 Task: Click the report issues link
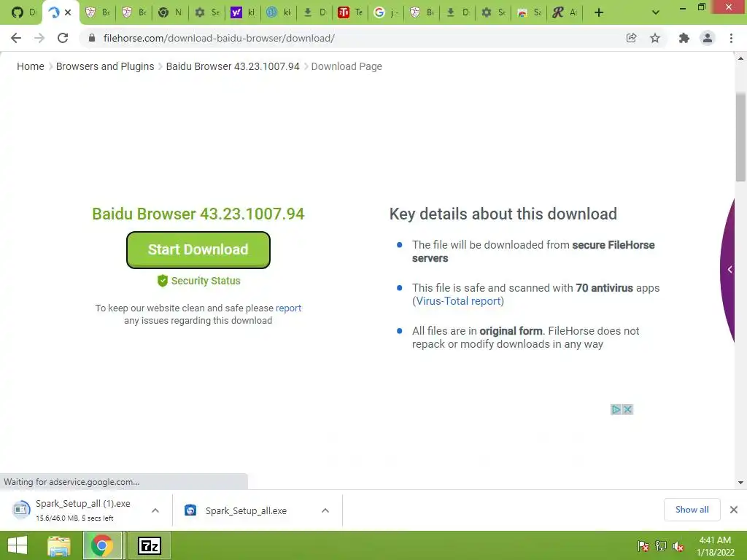coord(288,308)
